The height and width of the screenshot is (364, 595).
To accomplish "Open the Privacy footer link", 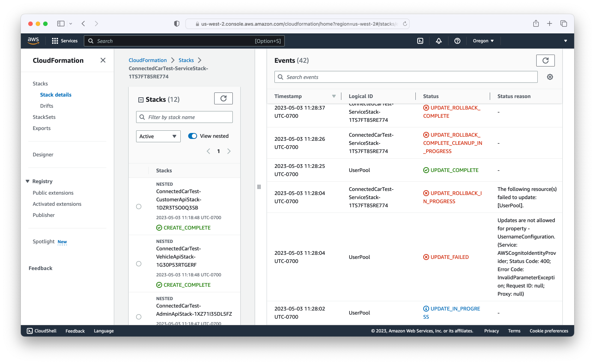I will point(492,331).
